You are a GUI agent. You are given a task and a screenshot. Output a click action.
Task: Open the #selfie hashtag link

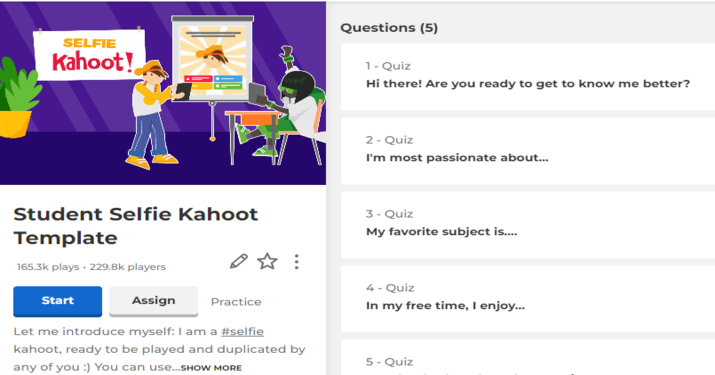[x=243, y=331]
